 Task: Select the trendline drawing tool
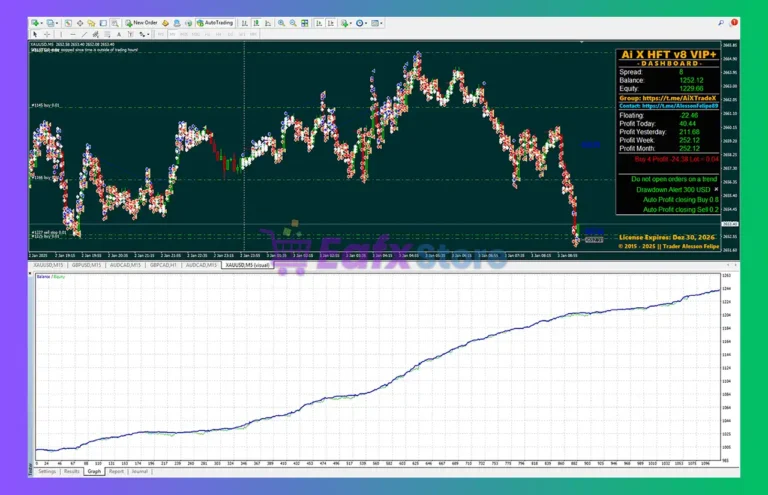[x=84, y=34]
